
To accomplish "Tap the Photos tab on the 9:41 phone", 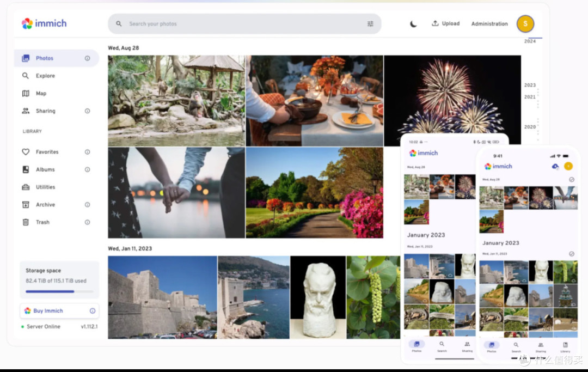I will click(492, 346).
